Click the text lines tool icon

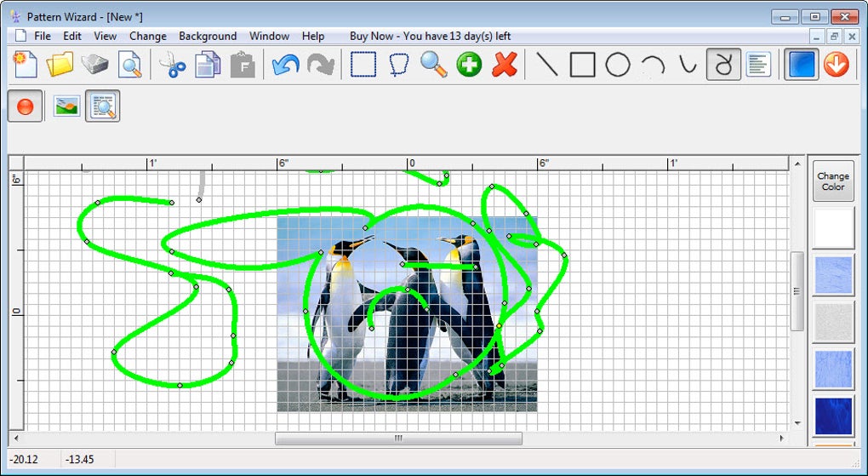click(758, 64)
